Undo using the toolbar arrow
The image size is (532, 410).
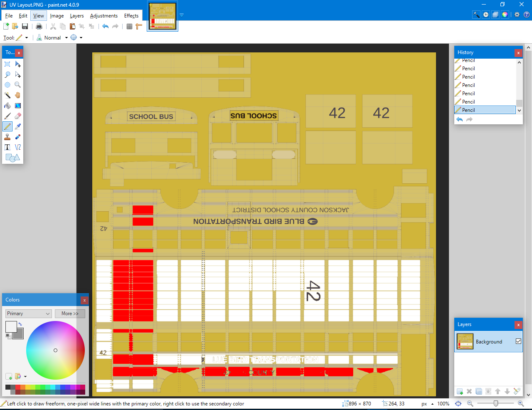pyautogui.click(x=105, y=26)
